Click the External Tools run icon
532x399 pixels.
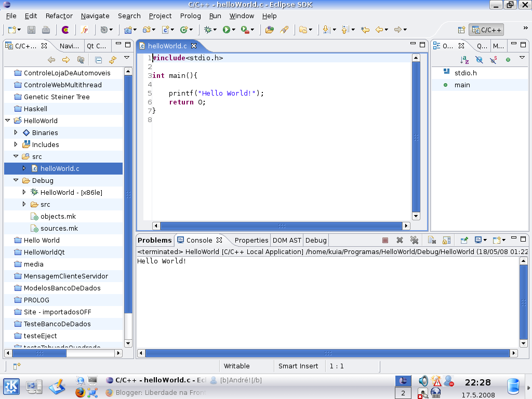click(x=245, y=30)
